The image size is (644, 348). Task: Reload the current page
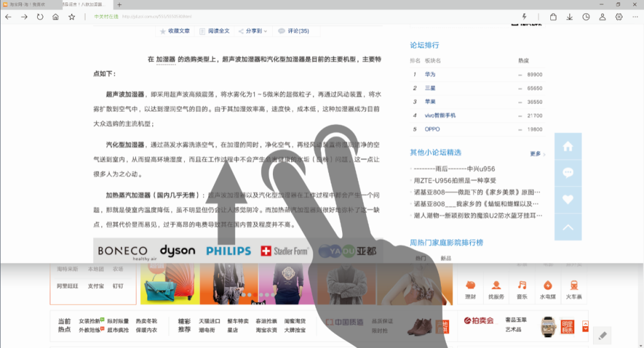pyautogui.click(x=40, y=17)
